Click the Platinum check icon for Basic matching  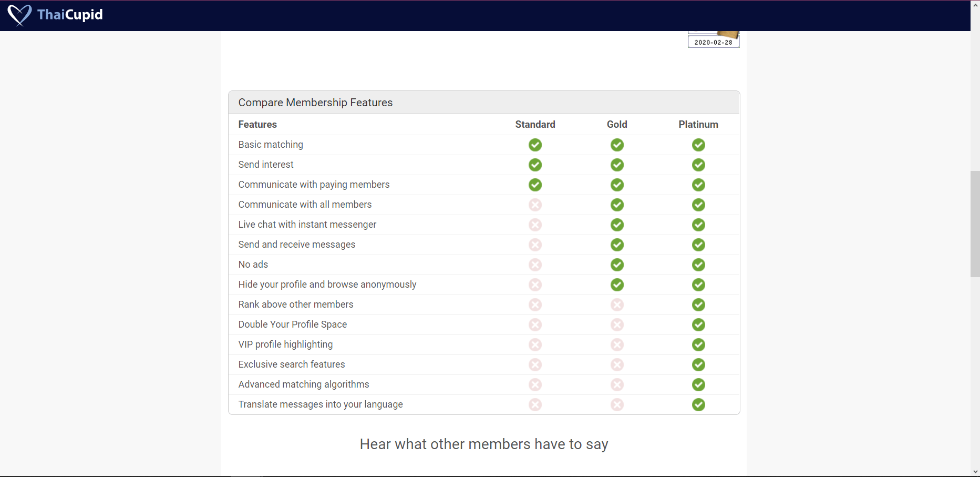(x=698, y=145)
